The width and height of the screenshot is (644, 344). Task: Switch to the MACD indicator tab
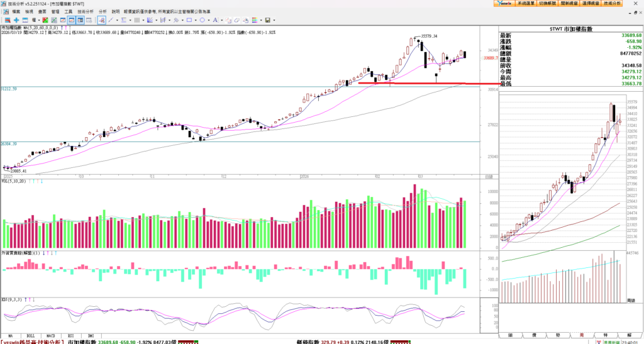coord(50,336)
